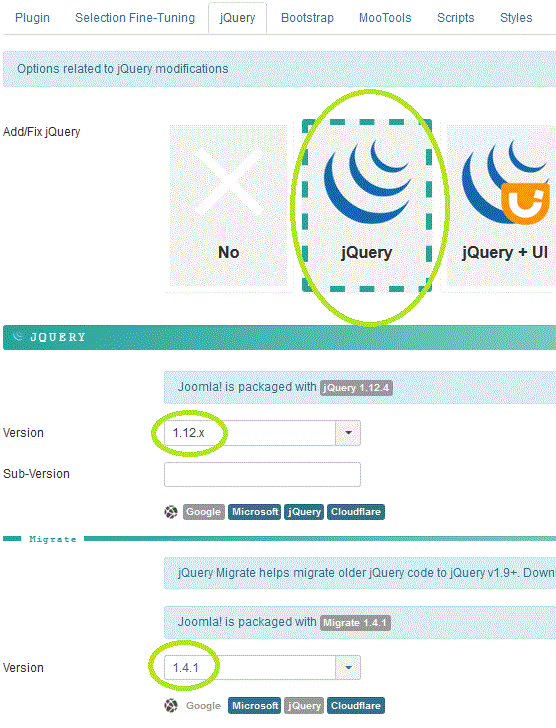The height and width of the screenshot is (728, 556).
Task: Pick Microsoft CDN for jQuery
Action: tap(254, 512)
